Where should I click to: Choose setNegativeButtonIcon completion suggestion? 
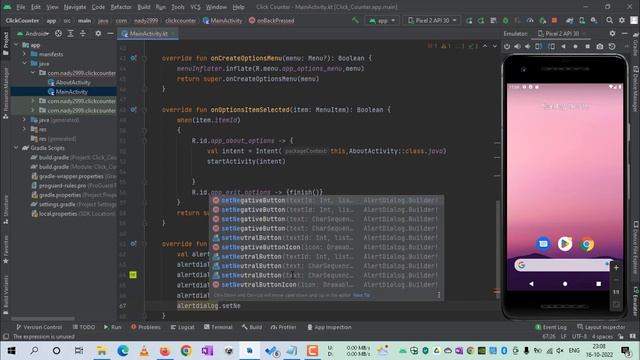(326, 247)
